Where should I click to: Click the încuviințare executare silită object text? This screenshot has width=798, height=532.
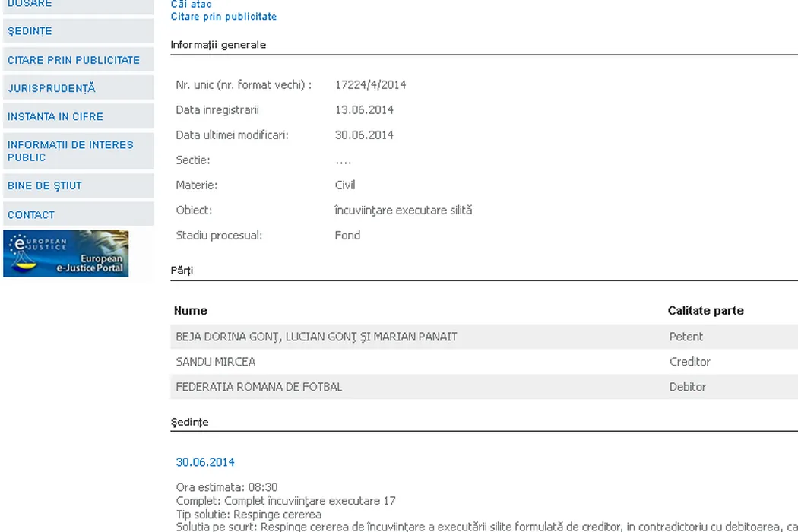tap(403, 211)
